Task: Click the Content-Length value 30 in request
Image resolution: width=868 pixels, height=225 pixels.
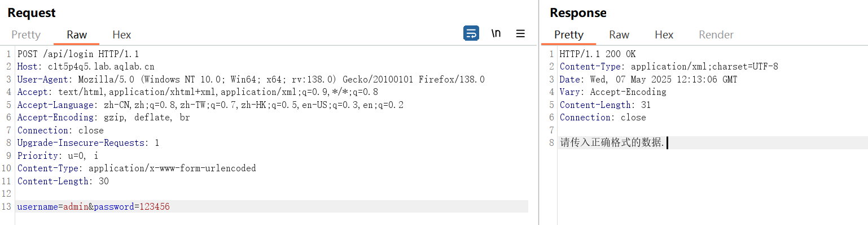Action: pos(104,181)
